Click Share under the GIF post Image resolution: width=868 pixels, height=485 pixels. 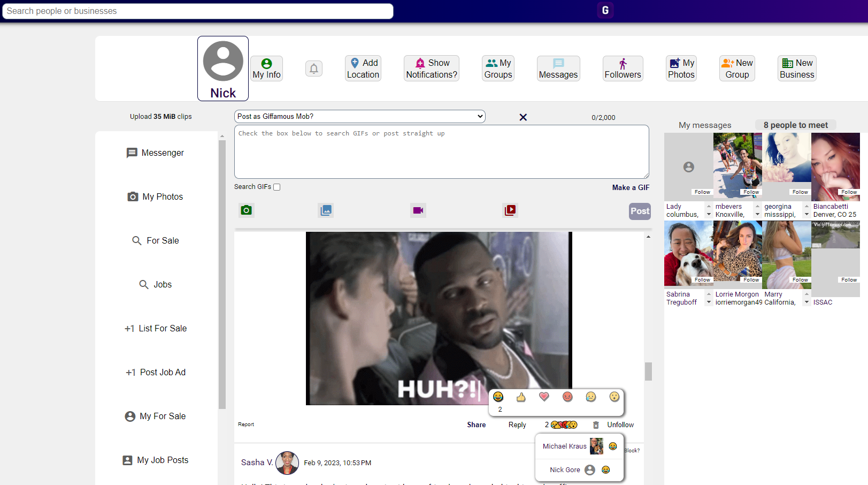click(x=476, y=425)
